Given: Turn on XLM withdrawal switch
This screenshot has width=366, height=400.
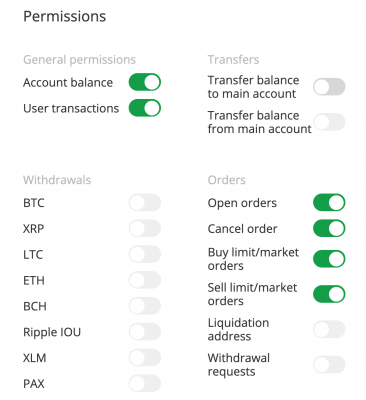Looking at the screenshot, I should 145,357.
